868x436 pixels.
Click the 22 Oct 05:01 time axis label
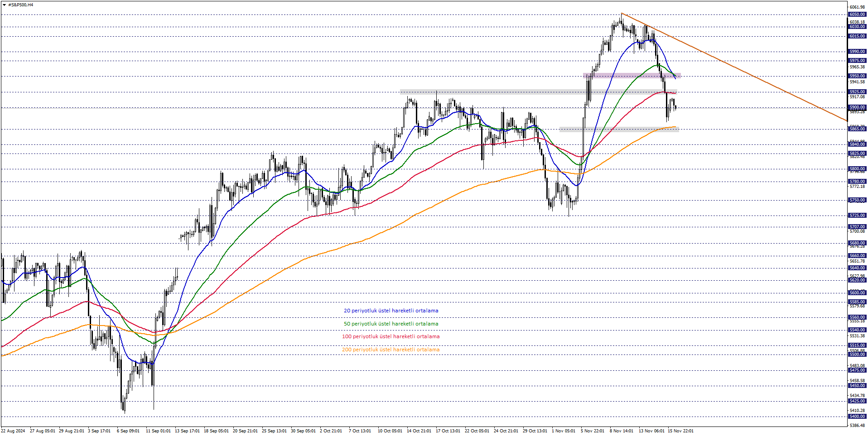[477, 431]
